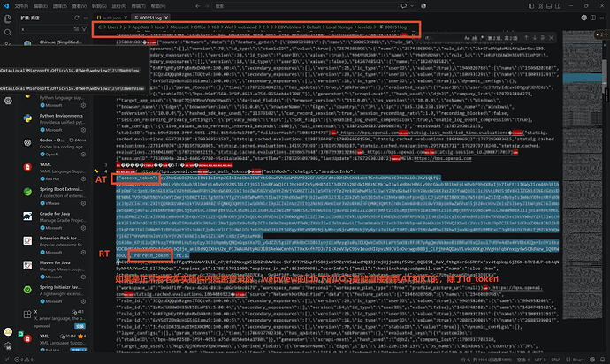Toggle regex mode in find widget
Image resolution: width=610 pixels, height=364 pixels.
(482, 38)
